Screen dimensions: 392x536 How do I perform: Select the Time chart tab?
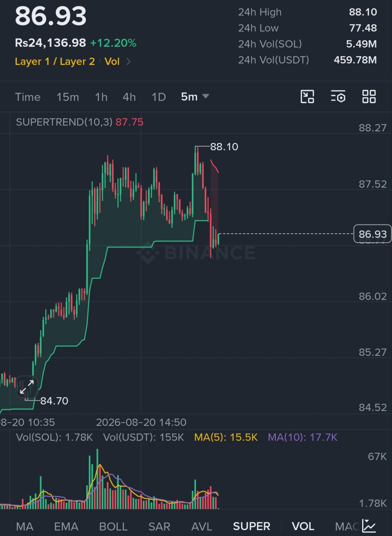(28, 97)
